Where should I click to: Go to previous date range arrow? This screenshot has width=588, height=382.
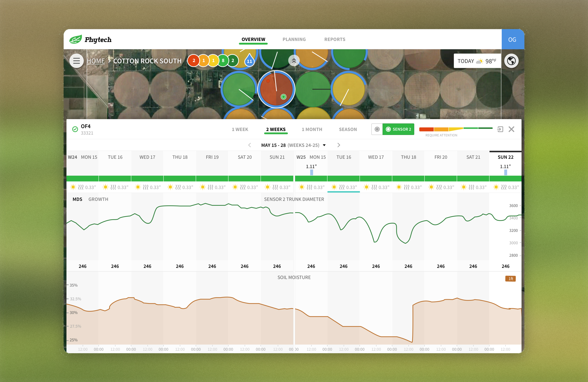click(x=250, y=145)
